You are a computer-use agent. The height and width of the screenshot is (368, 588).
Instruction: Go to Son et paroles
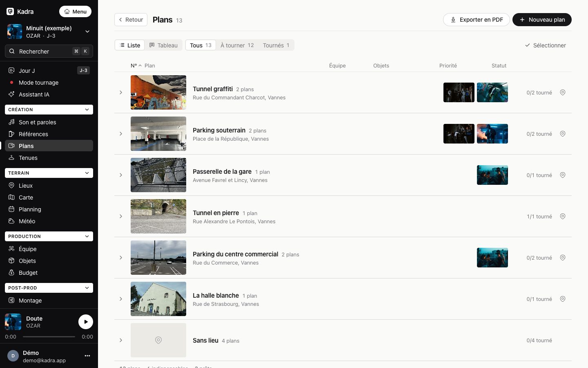coord(49,122)
